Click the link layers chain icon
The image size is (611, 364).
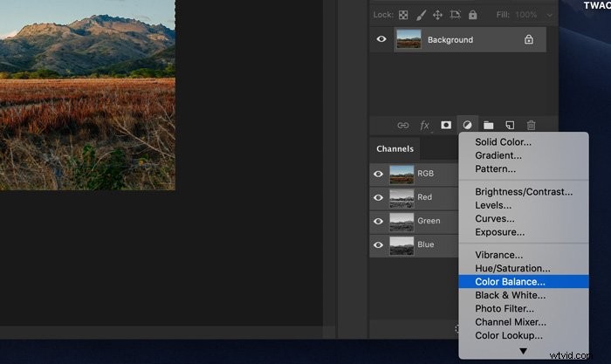(x=403, y=125)
